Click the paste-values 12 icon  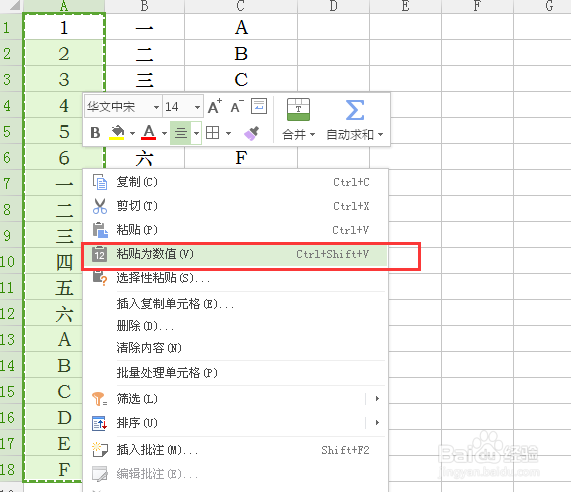point(99,254)
